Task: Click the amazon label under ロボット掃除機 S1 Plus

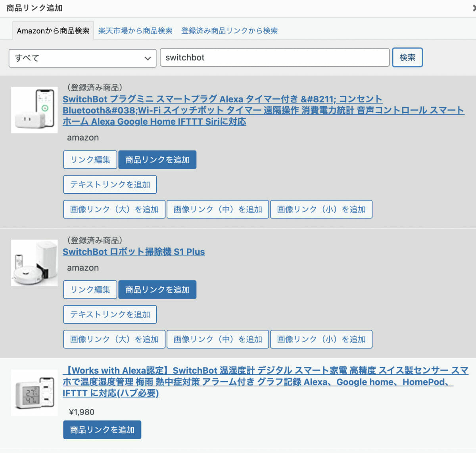Action: pyautogui.click(x=83, y=268)
